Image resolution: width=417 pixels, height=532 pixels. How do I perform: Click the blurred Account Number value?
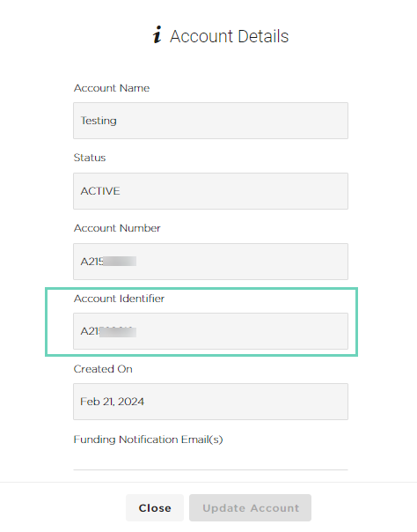tap(108, 262)
